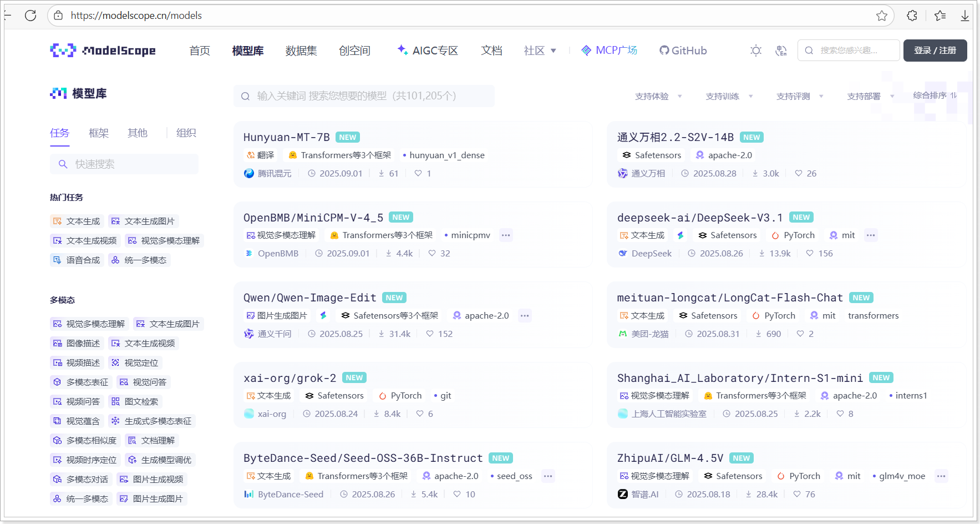Switch to the 框架 filter tab
Viewport: 980px width, 524px height.
coord(99,133)
